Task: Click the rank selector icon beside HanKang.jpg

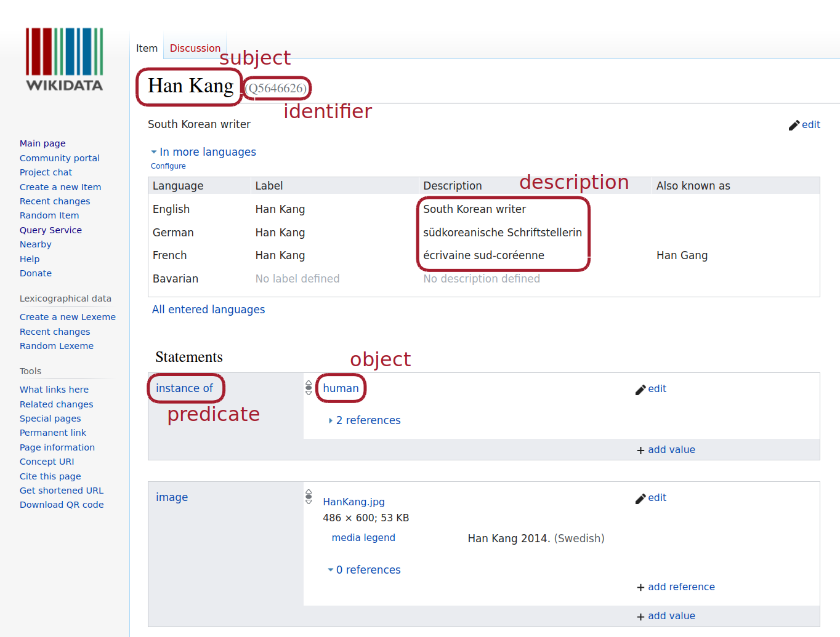Action: coord(309,497)
